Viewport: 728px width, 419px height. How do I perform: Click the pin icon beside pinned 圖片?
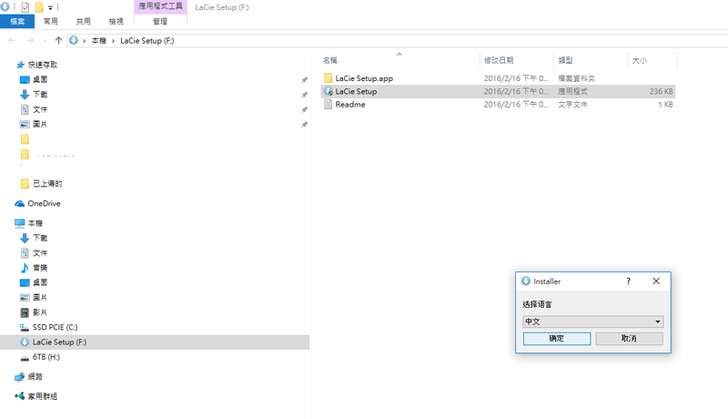click(x=304, y=124)
